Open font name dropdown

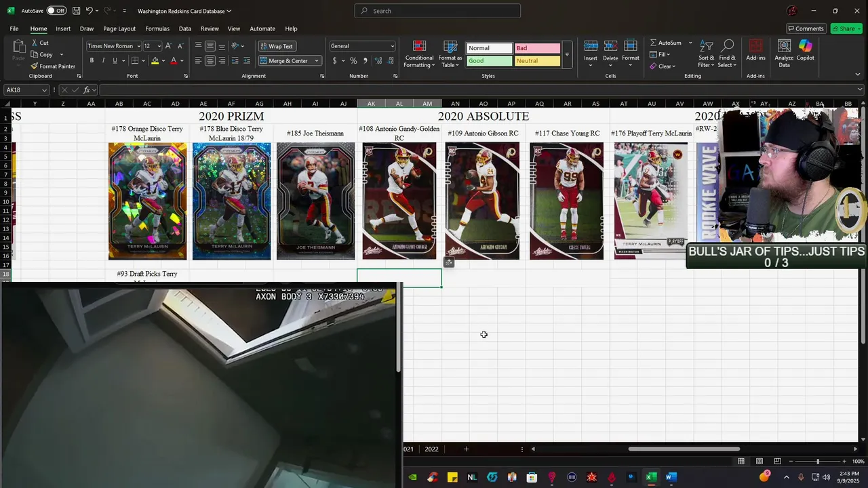(x=138, y=46)
